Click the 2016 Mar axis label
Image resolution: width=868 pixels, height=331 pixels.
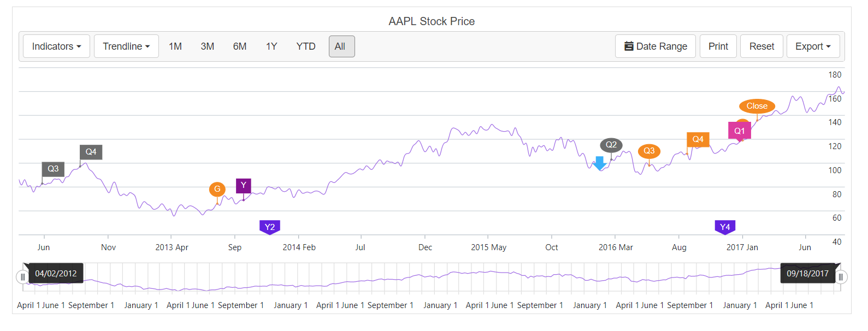coord(616,247)
